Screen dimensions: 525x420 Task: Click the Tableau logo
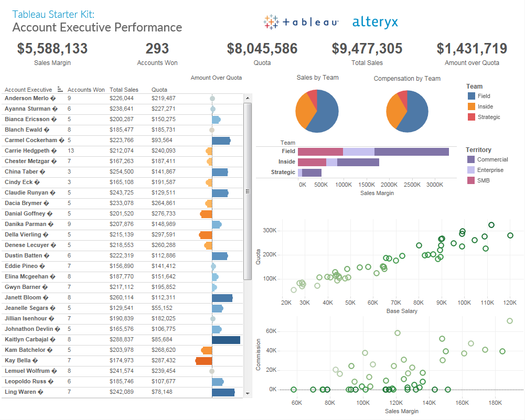(x=301, y=22)
